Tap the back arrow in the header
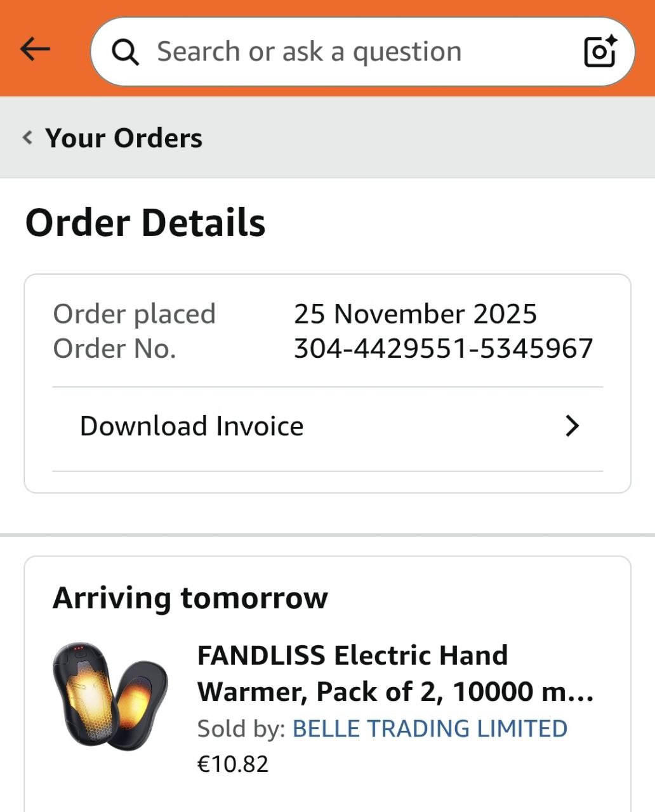655x812 pixels. pos(35,49)
